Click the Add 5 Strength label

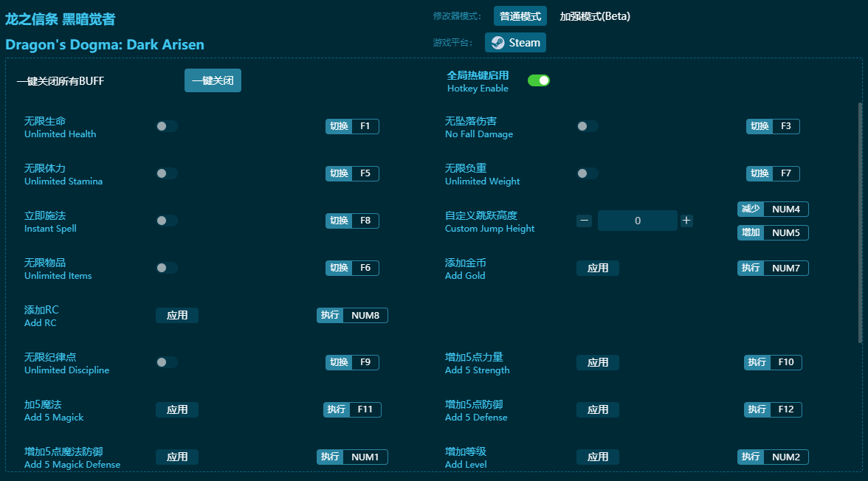[477, 370]
